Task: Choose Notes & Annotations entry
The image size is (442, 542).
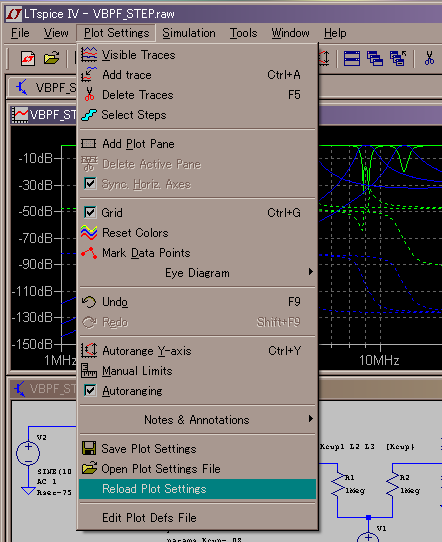Action: pyautogui.click(x=197, y=420)
